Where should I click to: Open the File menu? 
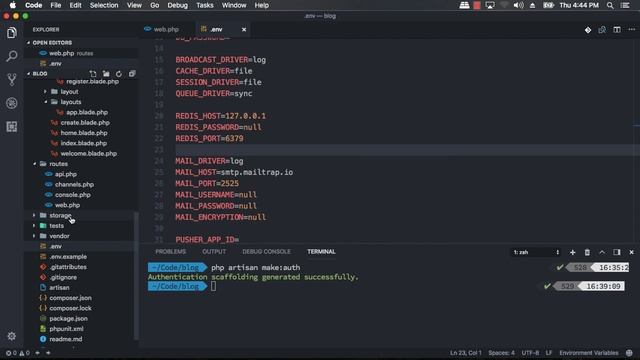coord(56,5)
